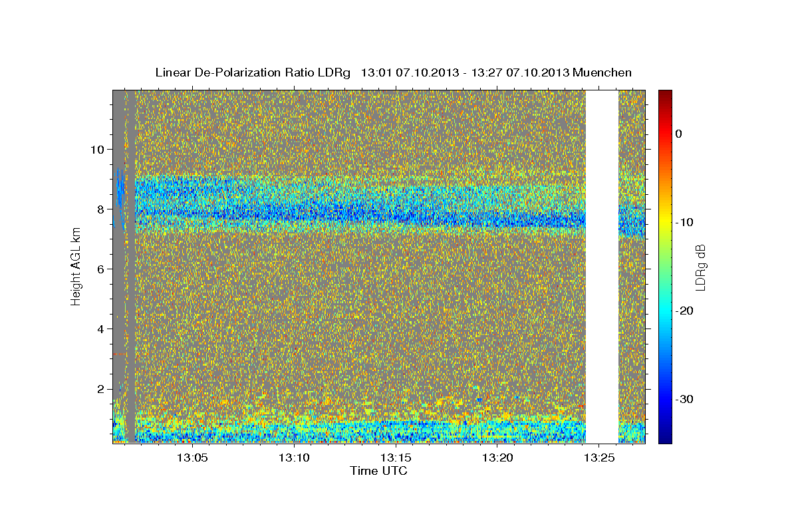Click the 'LDRg dB' colorbar label
798x532 pixels.
(x=700, y=267)
